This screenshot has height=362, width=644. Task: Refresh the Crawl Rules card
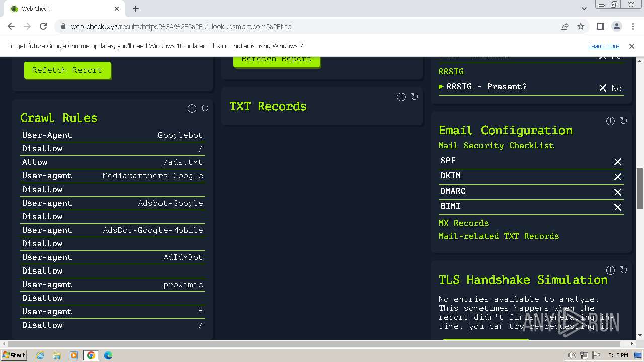pyautogui.click(x=205, y=108)
